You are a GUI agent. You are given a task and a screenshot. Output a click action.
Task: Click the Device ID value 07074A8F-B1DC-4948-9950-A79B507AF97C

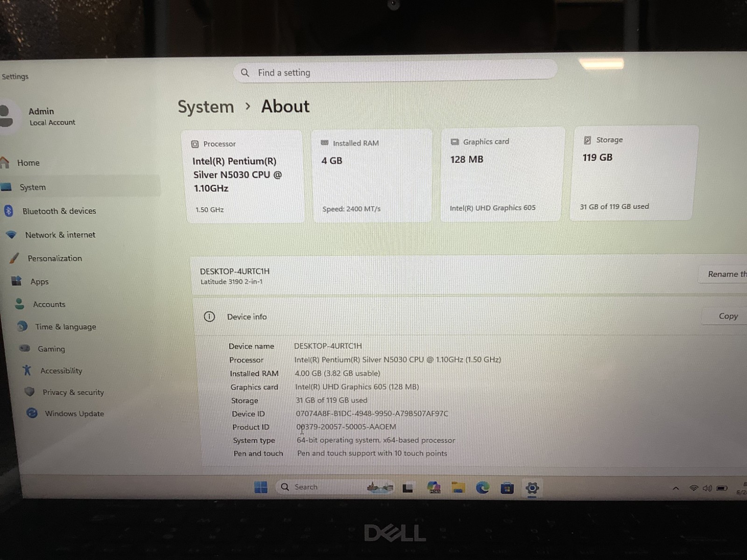372,413
